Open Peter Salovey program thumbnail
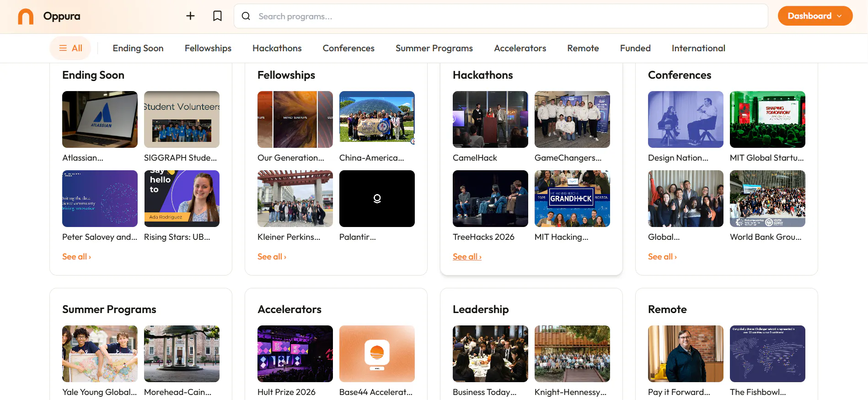 click(100, 199)
